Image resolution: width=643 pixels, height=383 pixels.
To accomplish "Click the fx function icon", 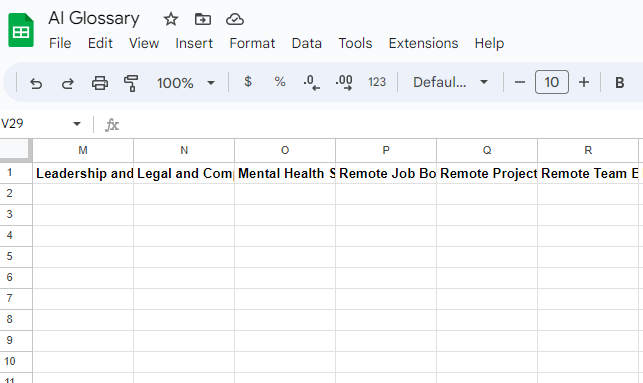I will coord(112,125).
